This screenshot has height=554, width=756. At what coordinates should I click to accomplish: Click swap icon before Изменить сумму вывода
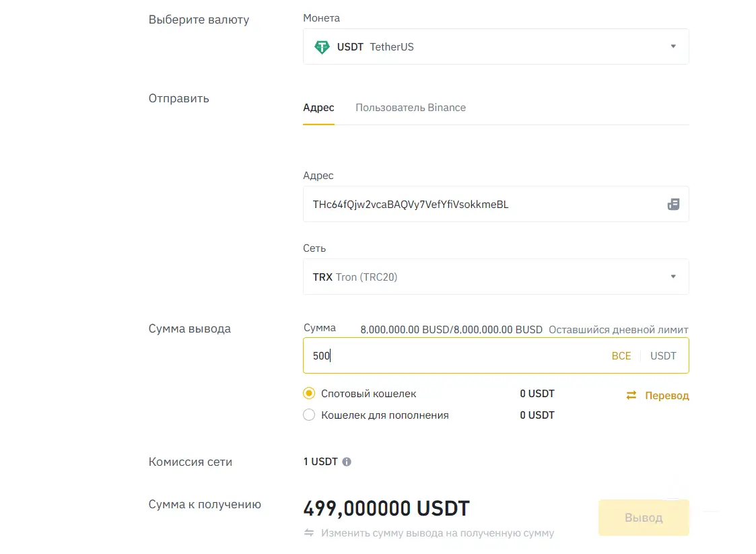tap(309, 533)
